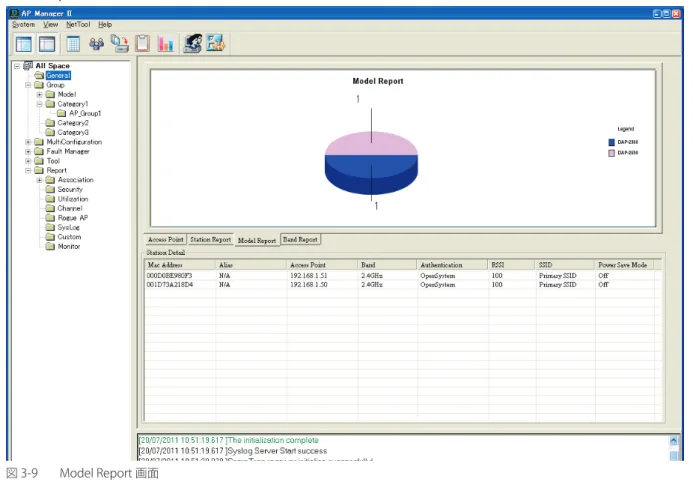
Task: Click the user at computer toolbar icon
Action: coord(193,43)
